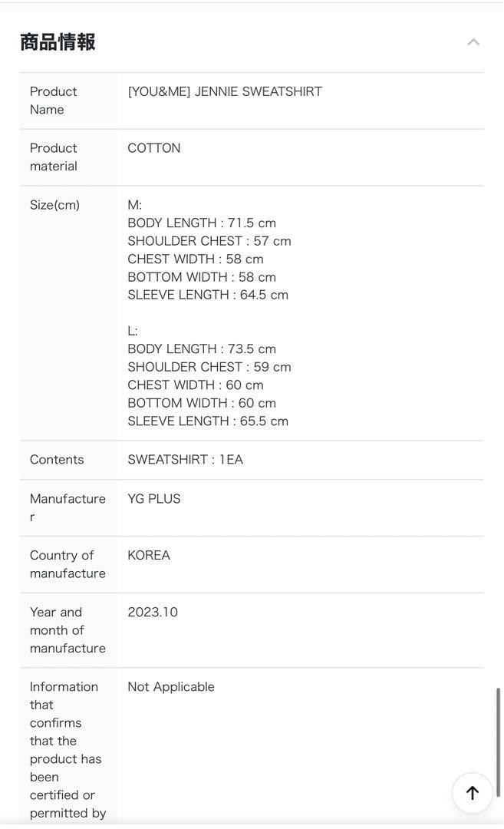This screenshot has height=829, width=504.
Task: Click the vertical scrollbar thumb
Action: (x=499, y=741)
